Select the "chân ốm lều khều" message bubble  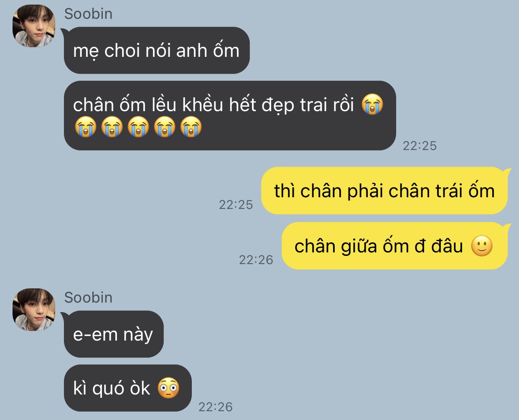pos(230,115)
